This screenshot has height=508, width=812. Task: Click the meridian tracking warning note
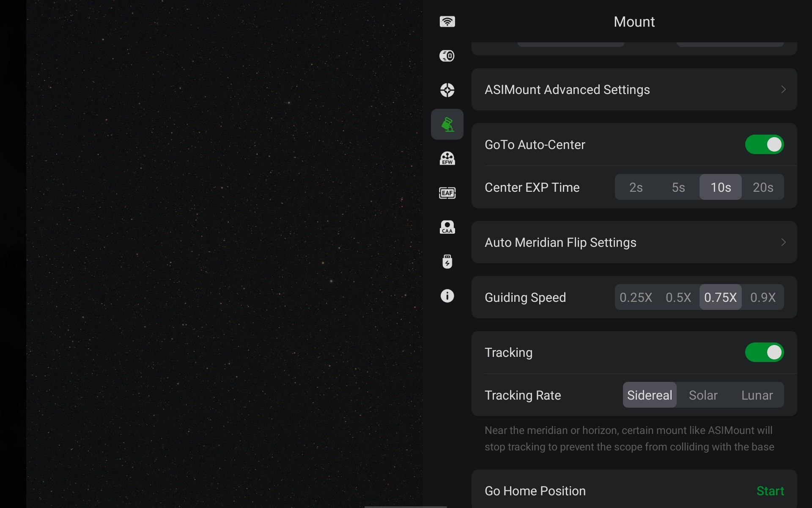click(x=629, y=439)
